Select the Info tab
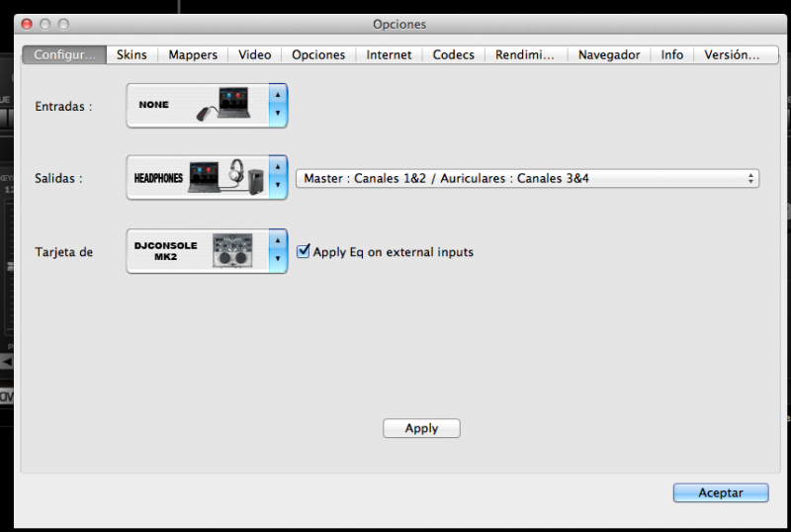The width and height of the screenshot is (791, 532). (672, 54)
